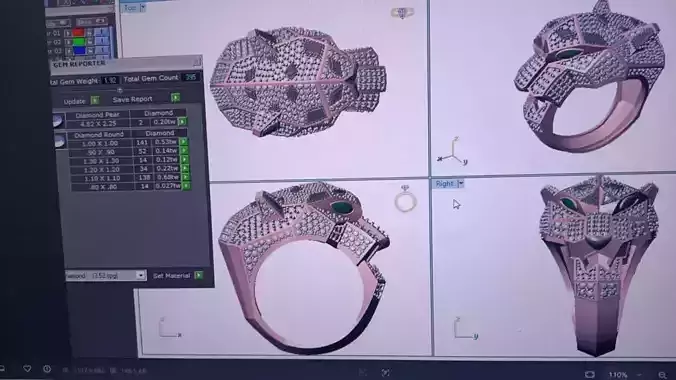
Task: Click the play arrow icon on layer 02 row
Action: click(69, 42)
